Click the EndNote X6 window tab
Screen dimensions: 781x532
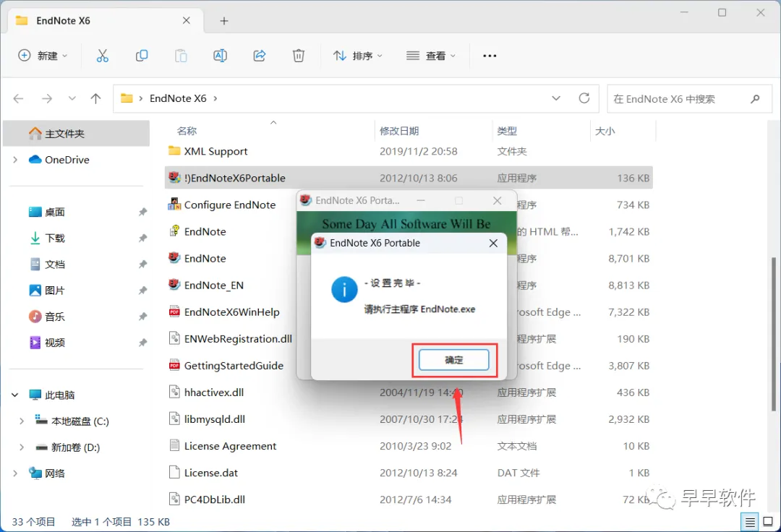click(x=104, y=20)
